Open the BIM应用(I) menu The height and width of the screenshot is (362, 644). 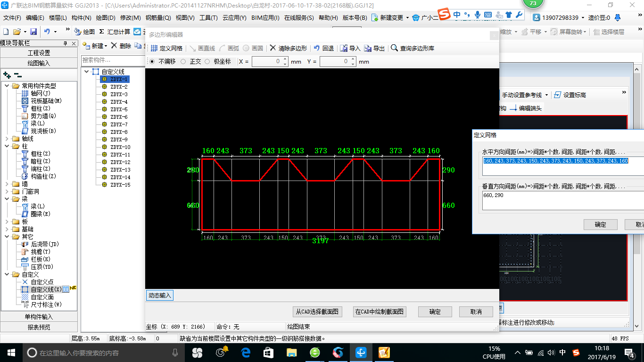[x=265, y=17]
